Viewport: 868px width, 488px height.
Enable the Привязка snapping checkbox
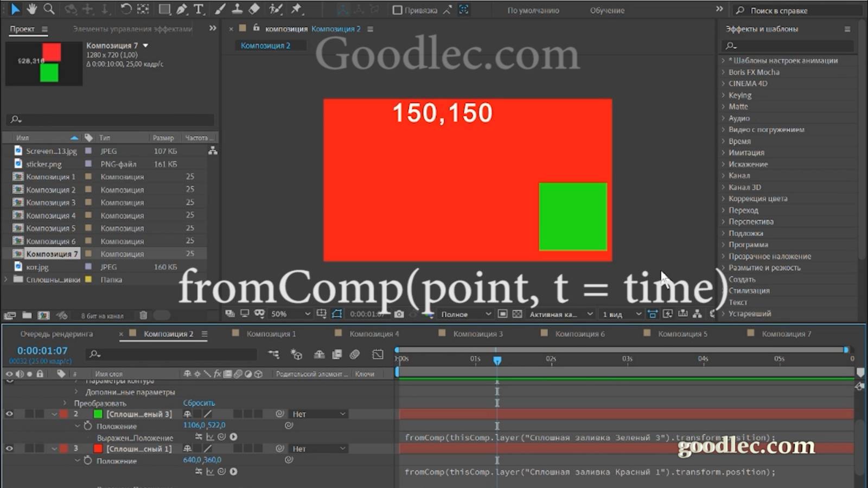click(397, 10)
